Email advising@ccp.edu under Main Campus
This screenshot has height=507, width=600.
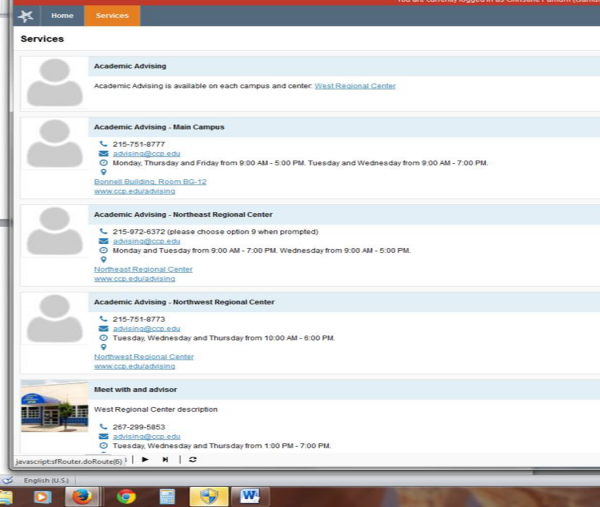coord(147,154)
